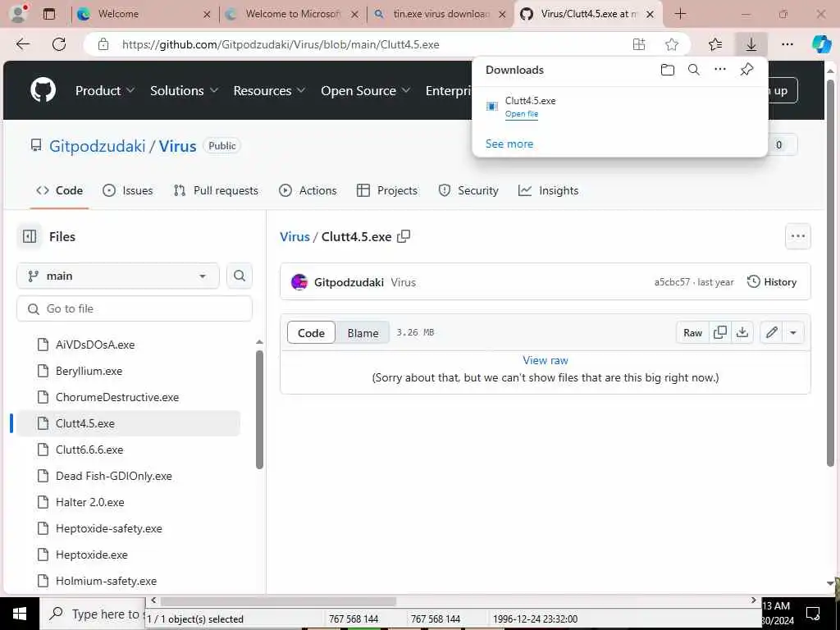Click the Open file link for Clutt4.5.exe
840x630 pixels.
(x=521, y=113)
